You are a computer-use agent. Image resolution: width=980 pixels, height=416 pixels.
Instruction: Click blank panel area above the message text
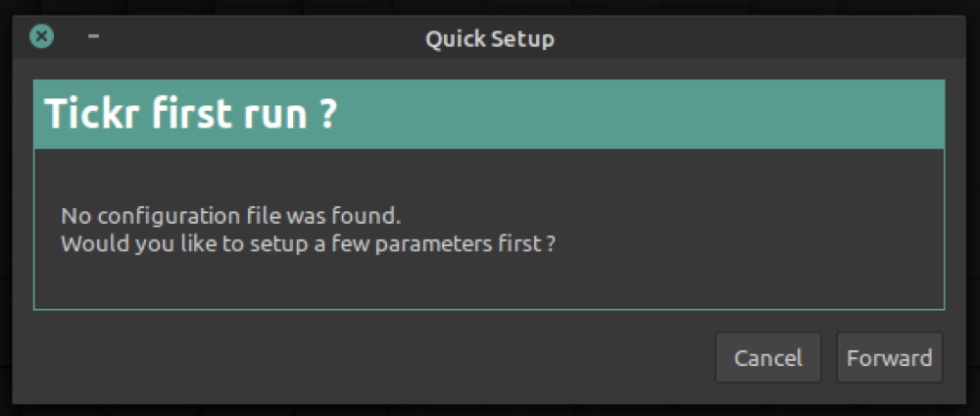click(x=490, y=175)
